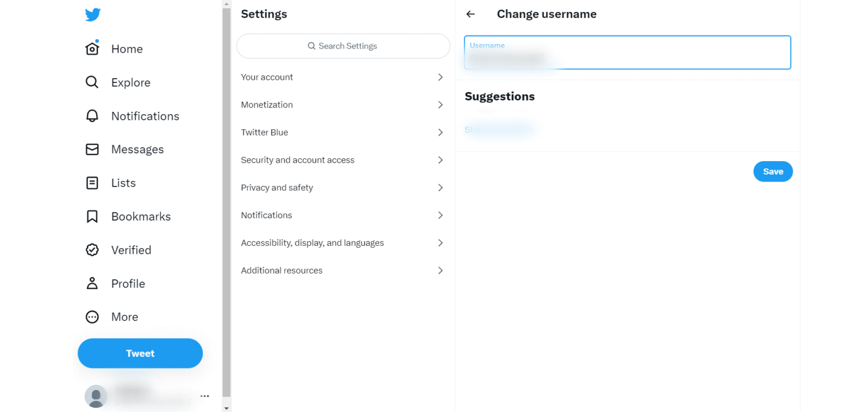Open account options via the three-dot icon
This screenshot has height=412, width=868.
click(205, 396)
